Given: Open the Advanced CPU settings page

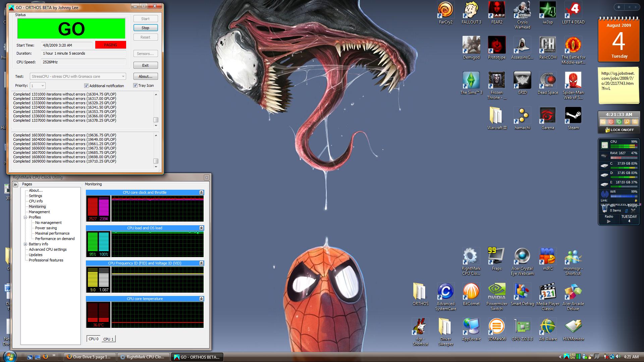Looking at the screenshot, I should tap(48, 249).
